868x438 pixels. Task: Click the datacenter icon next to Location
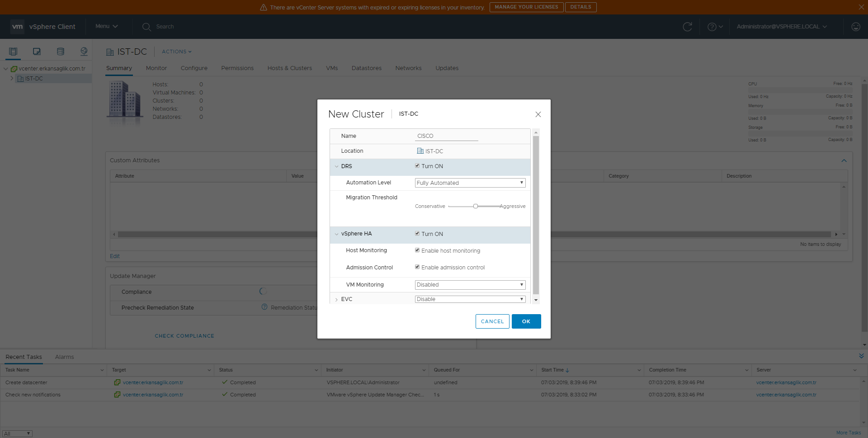(420, 151)
